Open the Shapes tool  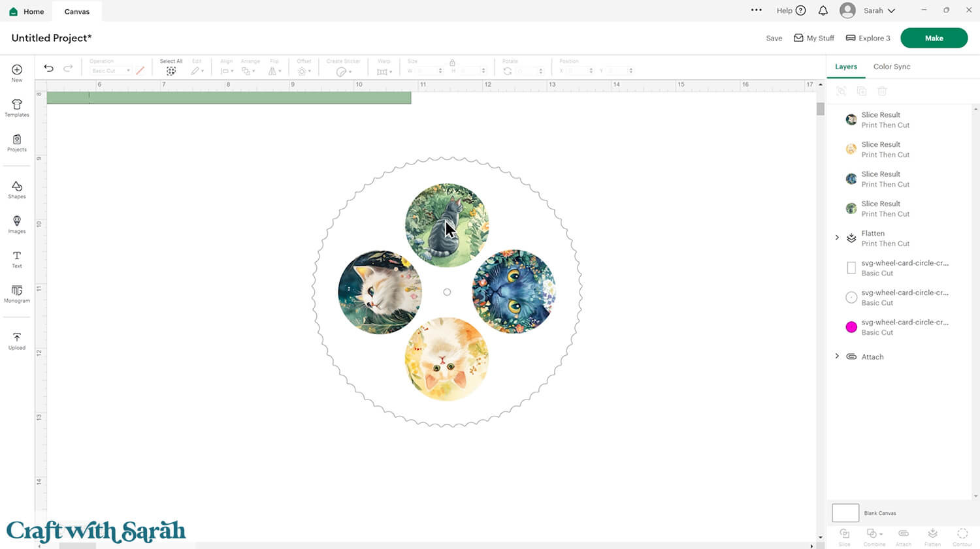point(17,189)
